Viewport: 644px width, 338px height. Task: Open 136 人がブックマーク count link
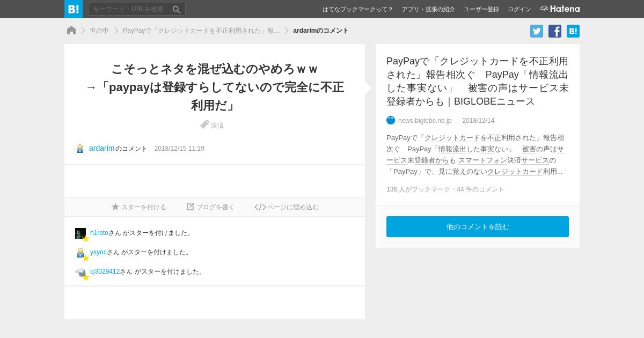click(418, 189)
